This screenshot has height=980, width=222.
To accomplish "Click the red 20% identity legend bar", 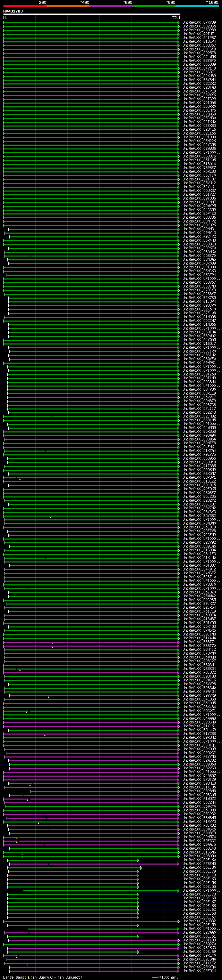I will tap(25, 6).
